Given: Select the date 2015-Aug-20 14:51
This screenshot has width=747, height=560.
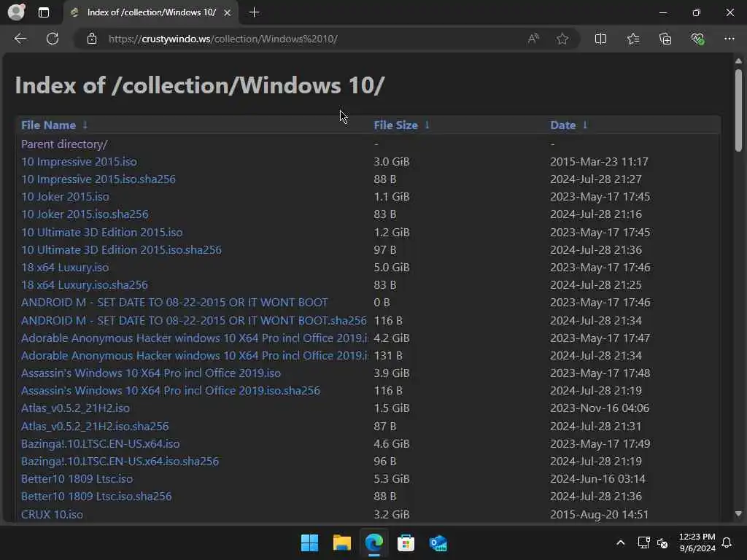Looking at the screenshot, I should point(600,514).
